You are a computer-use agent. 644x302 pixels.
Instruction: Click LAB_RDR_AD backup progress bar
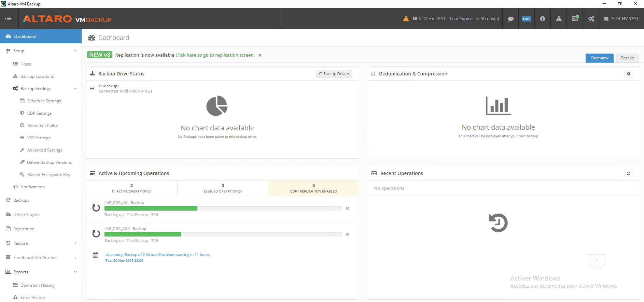coord(223,208)
